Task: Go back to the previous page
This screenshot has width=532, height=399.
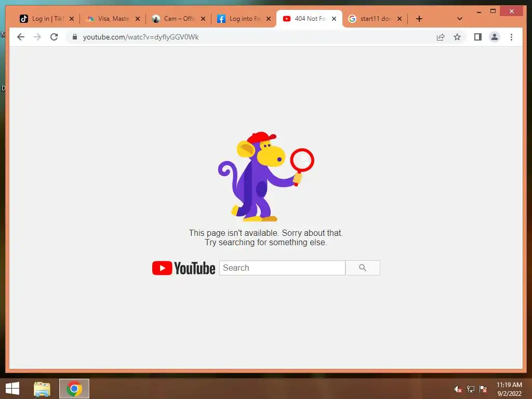Action: 21,37
